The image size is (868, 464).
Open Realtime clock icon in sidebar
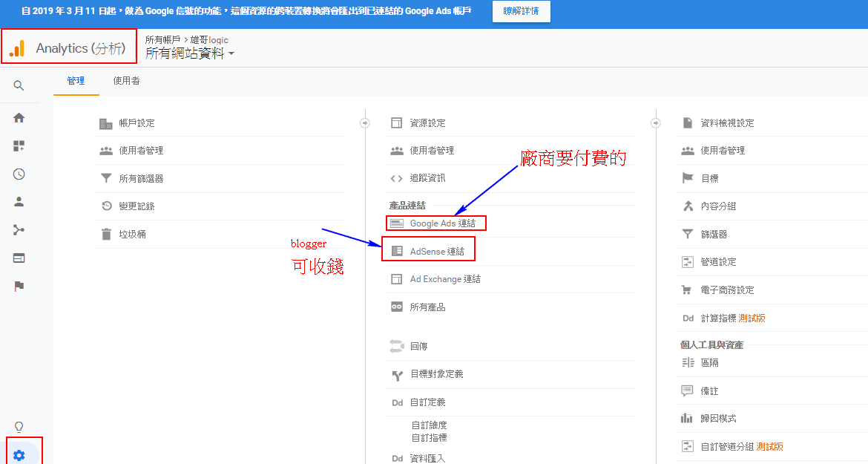coord(19,174)
